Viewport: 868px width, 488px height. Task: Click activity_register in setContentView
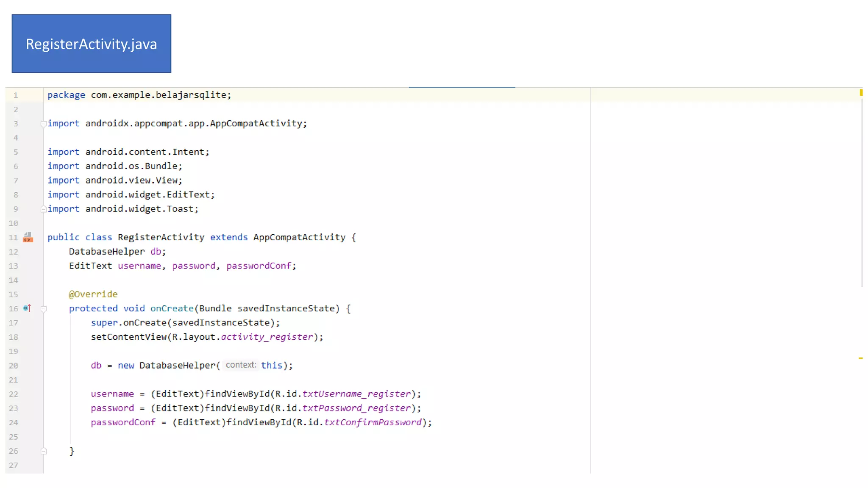pyautogui.click(x=267, y=337)
